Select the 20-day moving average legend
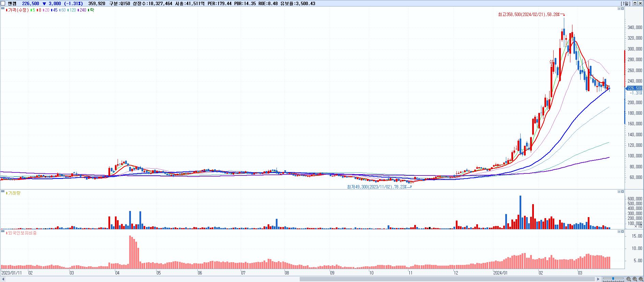Viewport: 644px width, 282px height. (x=46, y=10)
